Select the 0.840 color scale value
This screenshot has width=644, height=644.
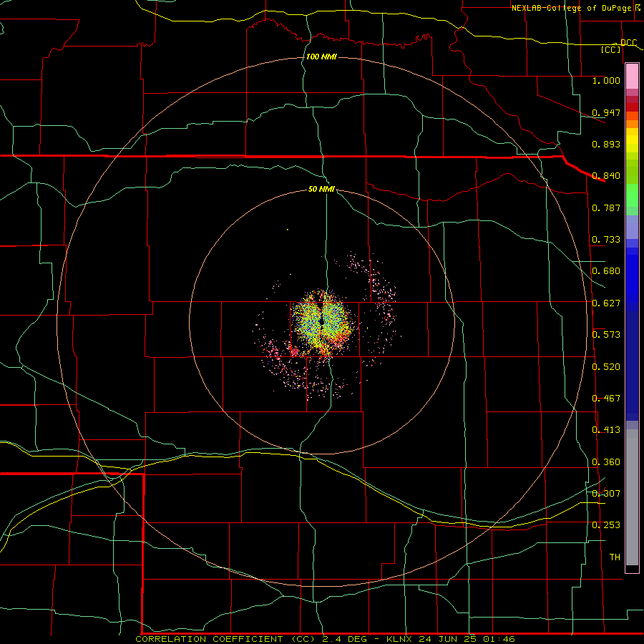[606, 176]
